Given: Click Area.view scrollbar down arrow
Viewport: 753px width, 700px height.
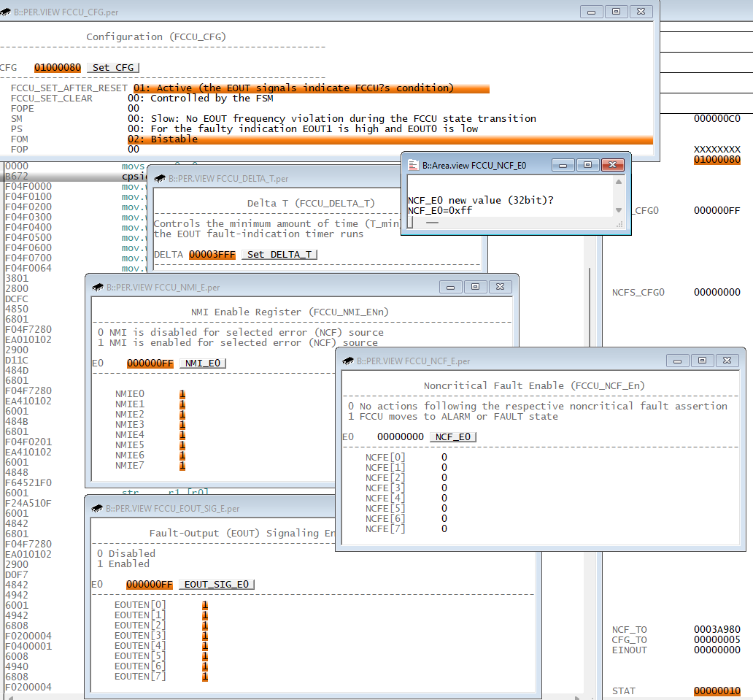Looking at the screenshot, I should pos(619,210).
